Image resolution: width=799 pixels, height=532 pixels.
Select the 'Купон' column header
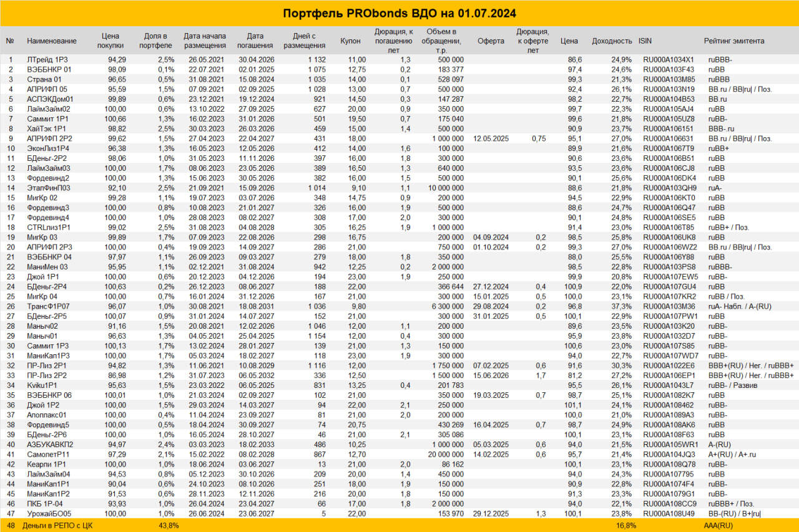point(350,41)
